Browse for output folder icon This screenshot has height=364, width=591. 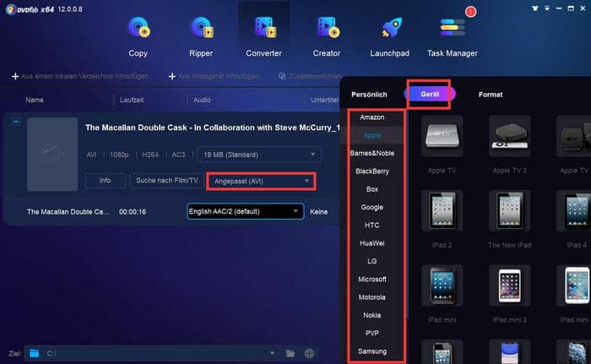(290, 353)
